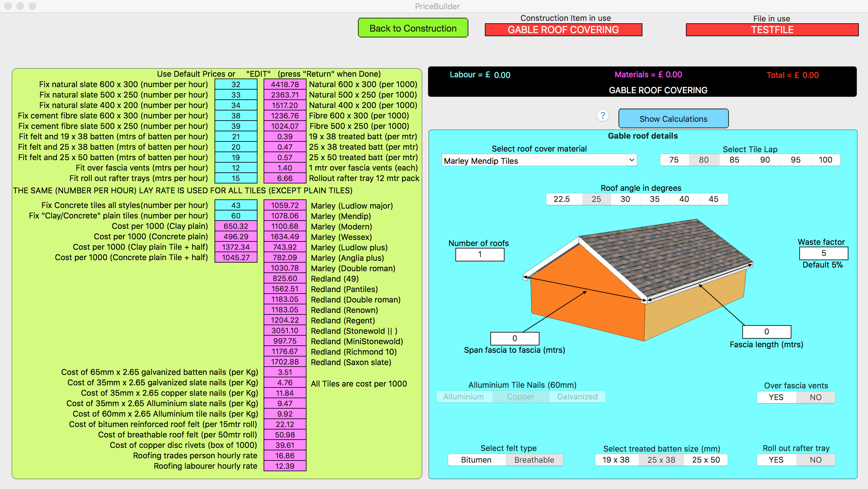
Task: Choose Breathable felt type
Action: tap(535, 460)
